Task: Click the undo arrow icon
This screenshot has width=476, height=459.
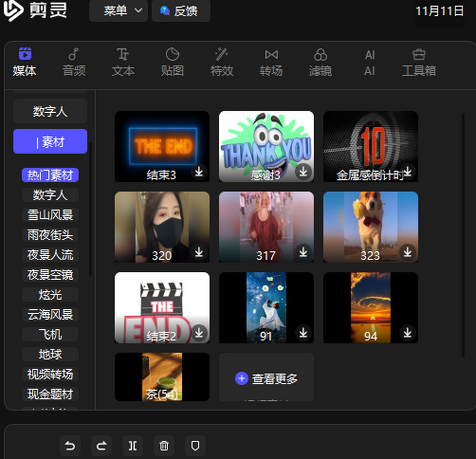Action: click(x=70, y=446)
